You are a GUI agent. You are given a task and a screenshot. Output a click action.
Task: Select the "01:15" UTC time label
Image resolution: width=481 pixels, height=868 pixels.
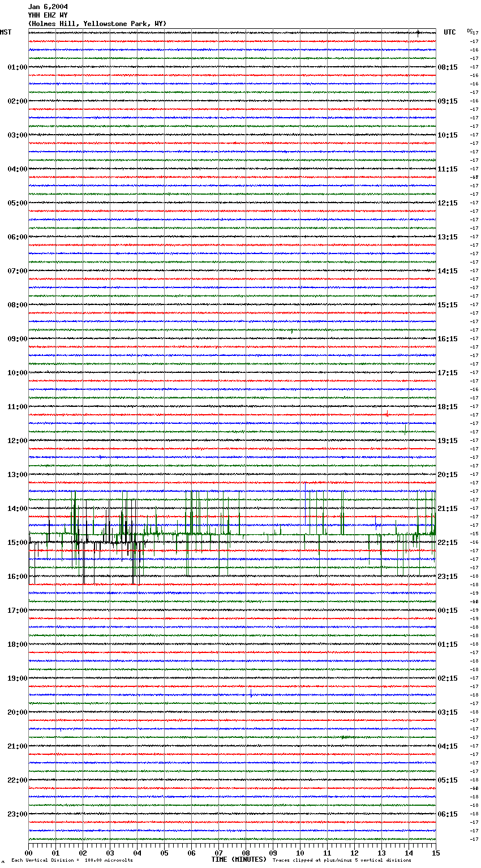tap(448, 644)
